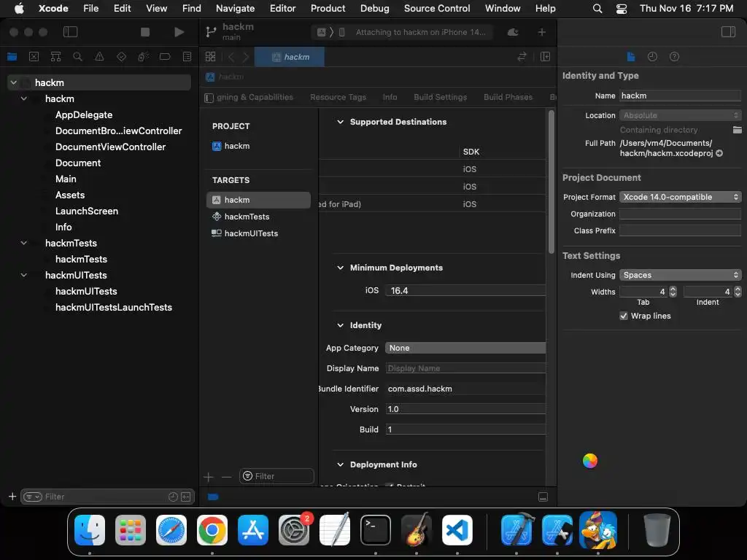This screenshot has width=747, height=560.
Task: Open the App Category dropdown
Action: 465,348
